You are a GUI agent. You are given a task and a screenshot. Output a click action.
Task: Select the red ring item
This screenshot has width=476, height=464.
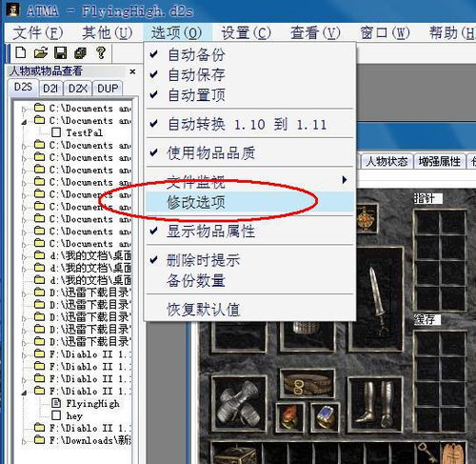point(289,417)
